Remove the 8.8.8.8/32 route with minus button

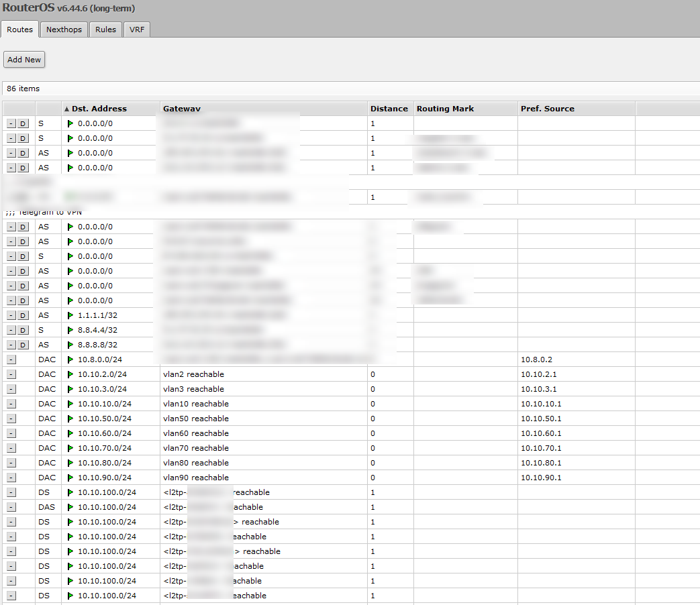[11, 345]
